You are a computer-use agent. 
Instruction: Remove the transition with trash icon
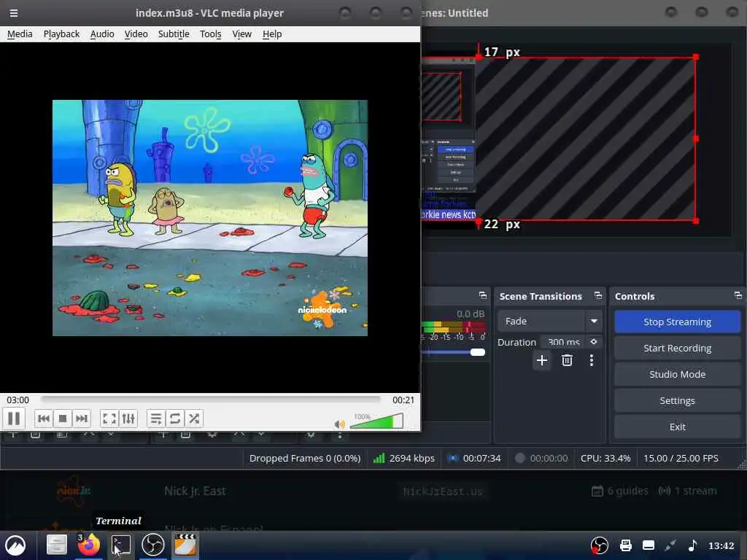pos(567,360)
